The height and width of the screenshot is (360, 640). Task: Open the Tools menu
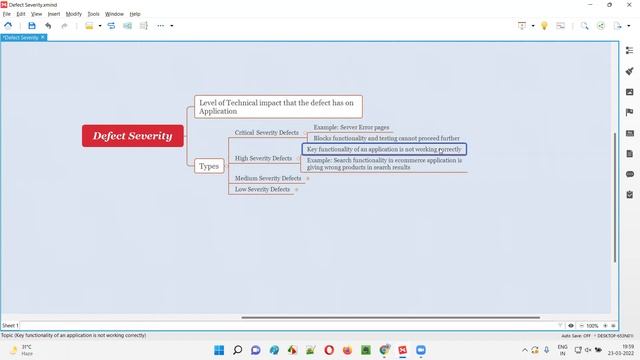pyautogui.click(x=93, y=14)
